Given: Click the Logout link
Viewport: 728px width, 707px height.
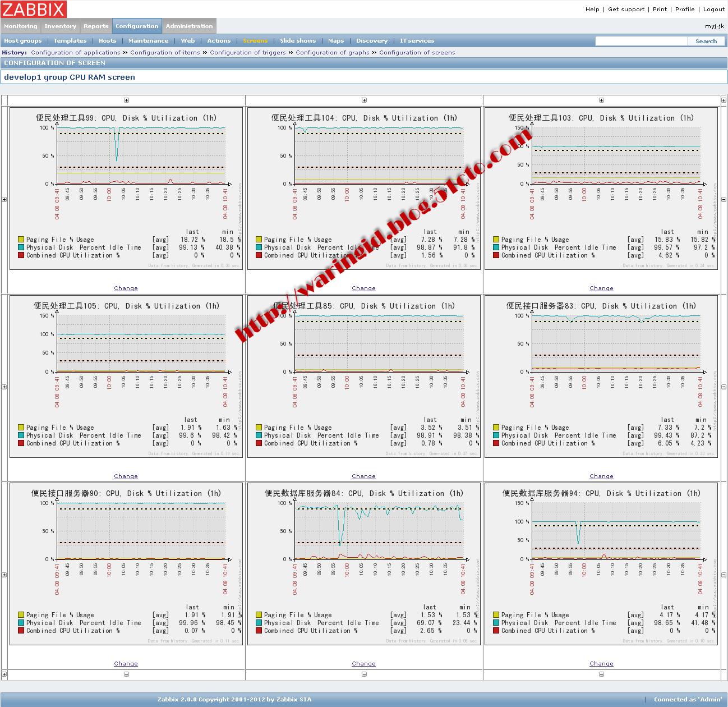Looking at the screenshot, I should click(x=714, y=10).
